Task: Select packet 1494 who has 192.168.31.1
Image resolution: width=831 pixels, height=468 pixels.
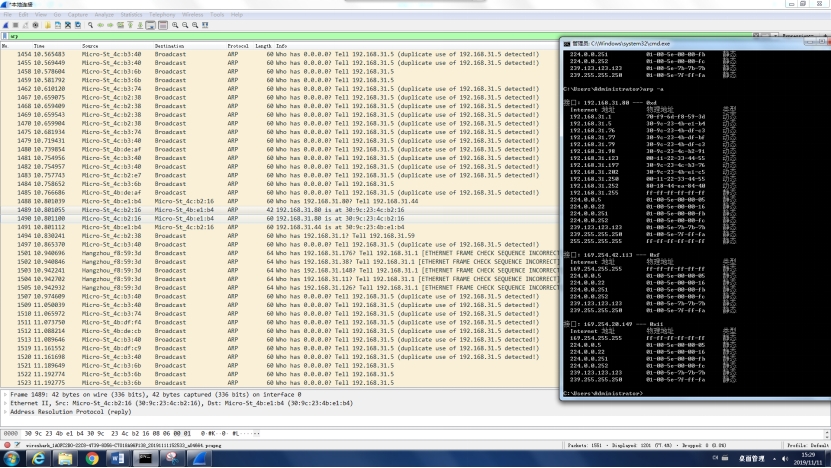Action: 280,236
